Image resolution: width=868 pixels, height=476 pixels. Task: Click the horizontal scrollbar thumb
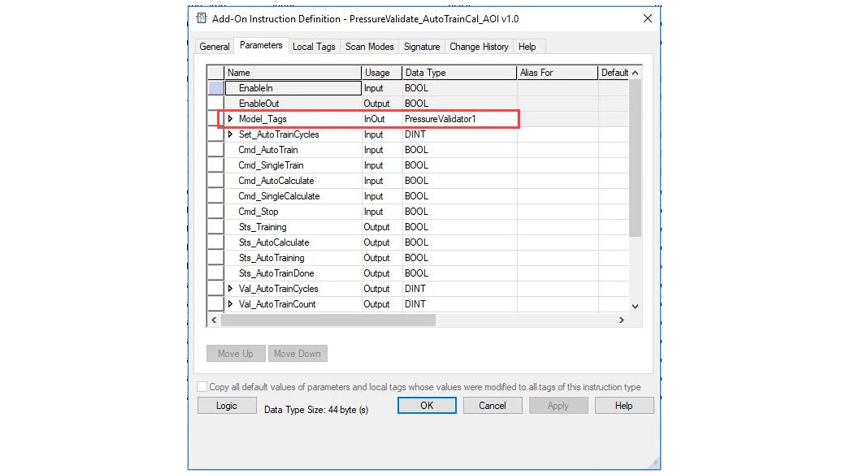[x=328, y=320]
